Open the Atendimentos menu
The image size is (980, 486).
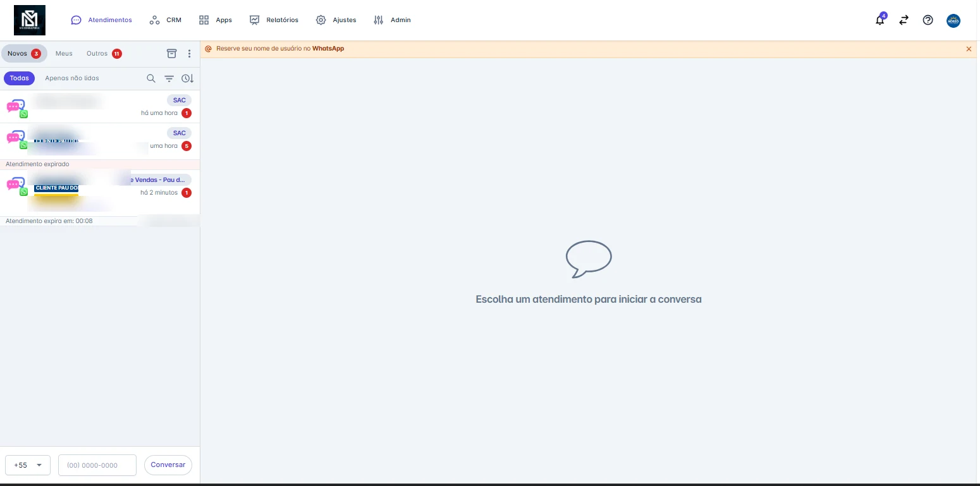click(102, 20)
